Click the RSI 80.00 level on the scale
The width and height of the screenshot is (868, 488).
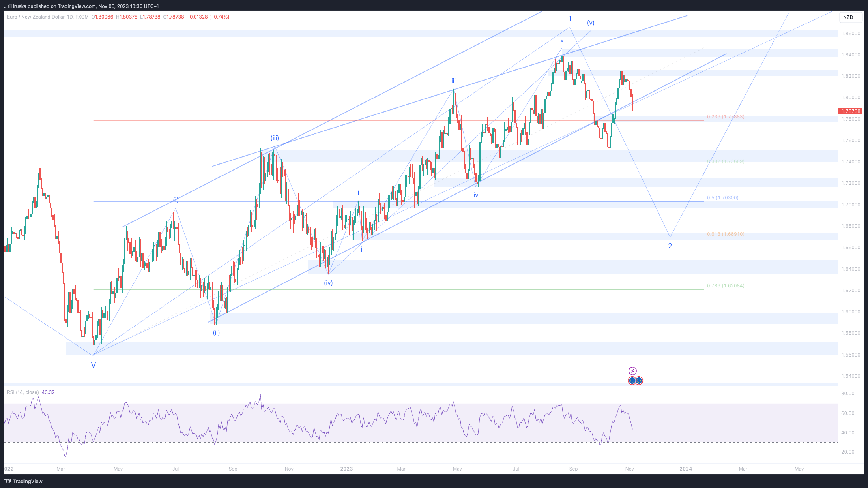(847, 394)
